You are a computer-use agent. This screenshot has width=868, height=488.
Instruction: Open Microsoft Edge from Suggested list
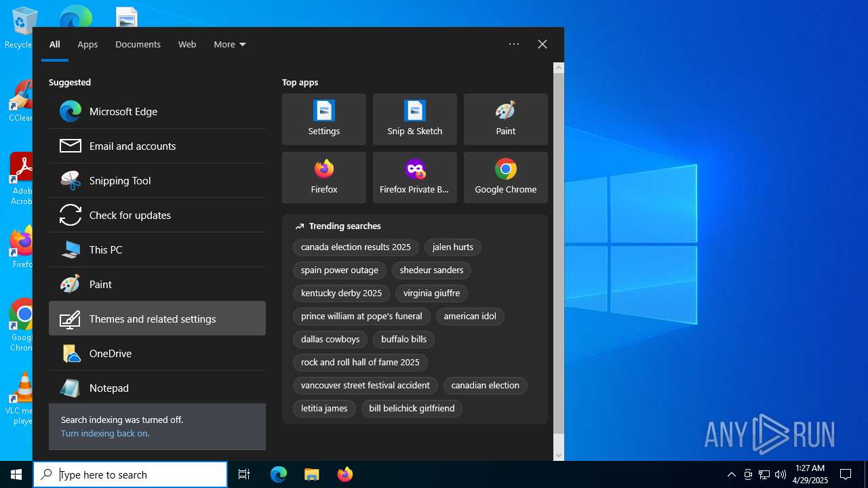157,111
